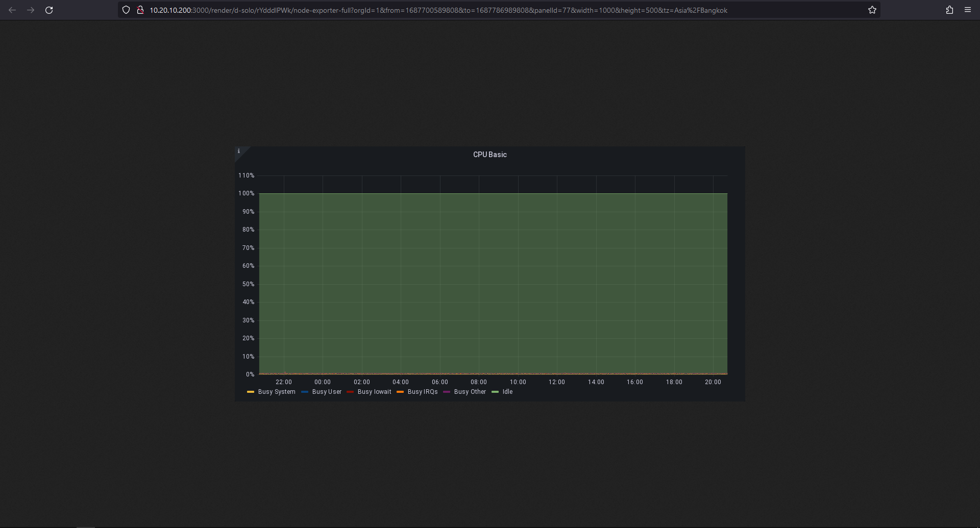Image resolution: width=980 pixels, height=528 pixels.
Task: Open the shield tracking protection icon
Action: 126,10
